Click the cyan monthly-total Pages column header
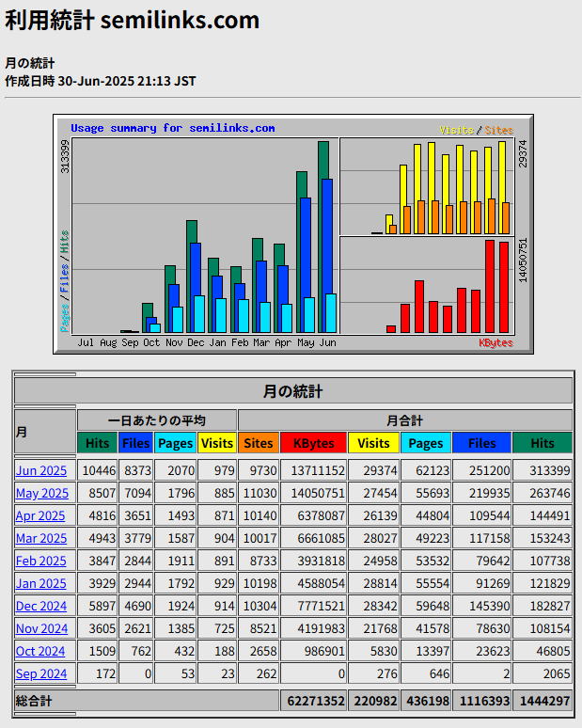 pyautogui.click(x=426, y=443)
